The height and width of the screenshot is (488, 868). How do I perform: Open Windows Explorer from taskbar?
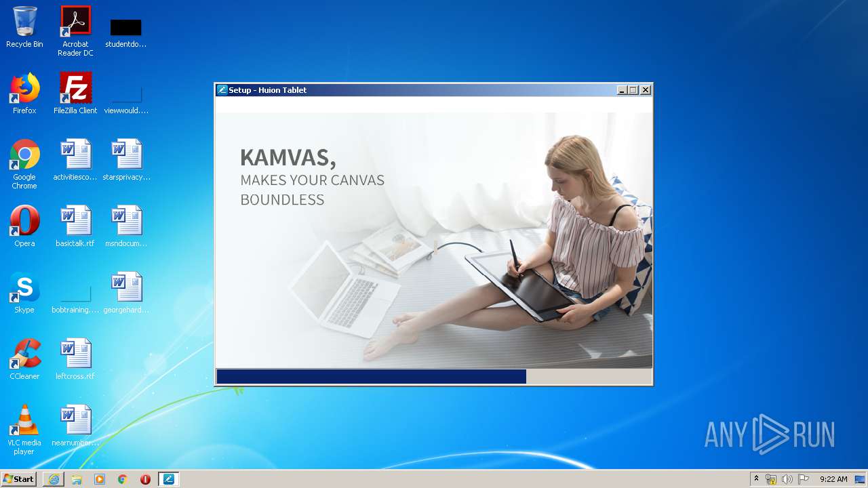[77, 479]
